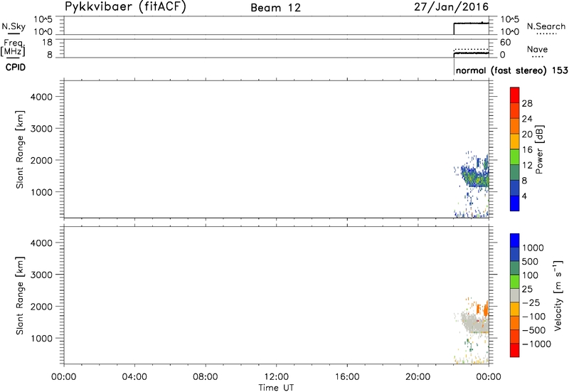The width and height of the screenshot is (569, 392).
Task: Click the red top swatch of Power colorbar
Action: click(514, 95)
